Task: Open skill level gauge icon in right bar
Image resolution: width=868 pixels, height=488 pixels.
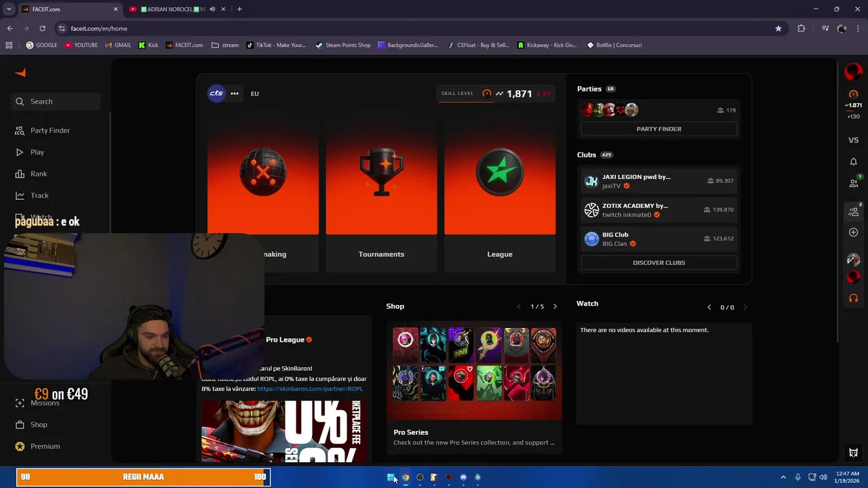Action: click(853, 94)
